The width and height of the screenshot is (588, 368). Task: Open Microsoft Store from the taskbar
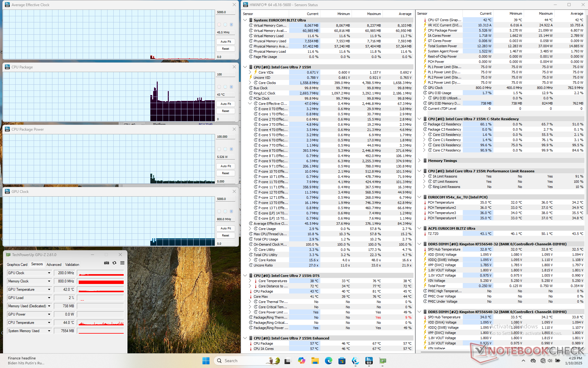coord(342,361)
